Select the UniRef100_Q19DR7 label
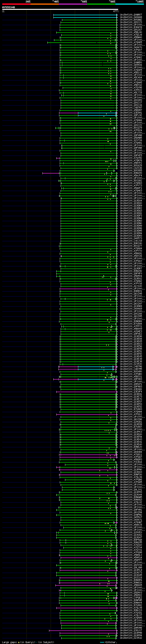Viewport: 146px width, 644px height. tap(131, 268)
